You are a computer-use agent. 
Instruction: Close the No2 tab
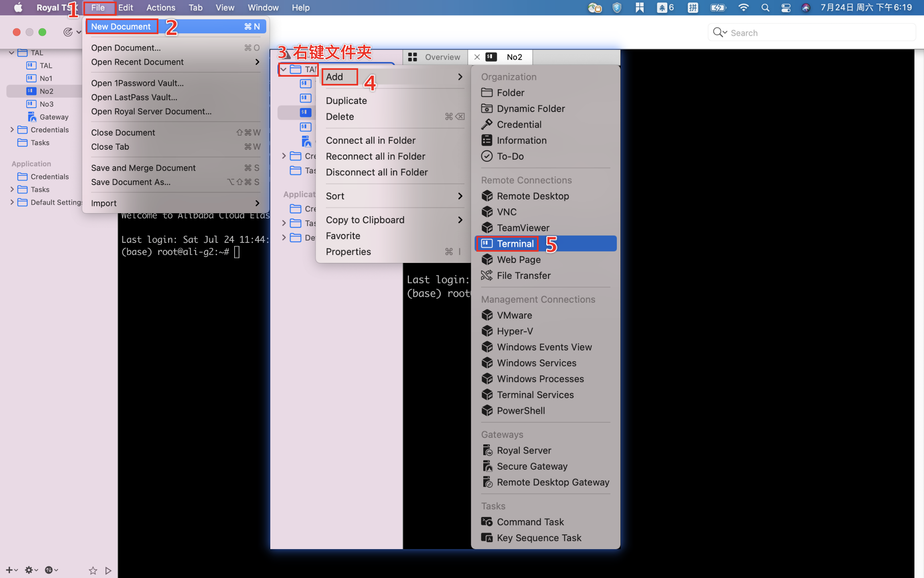pos(477,57)
